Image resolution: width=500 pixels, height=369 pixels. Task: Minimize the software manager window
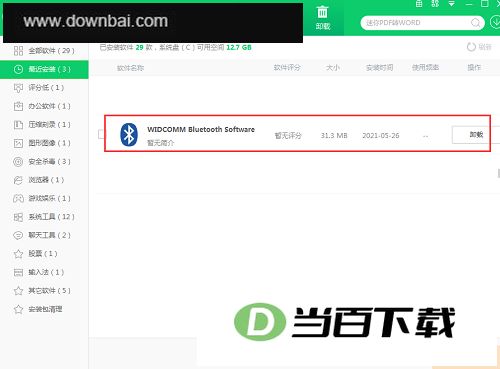[469, 4]
